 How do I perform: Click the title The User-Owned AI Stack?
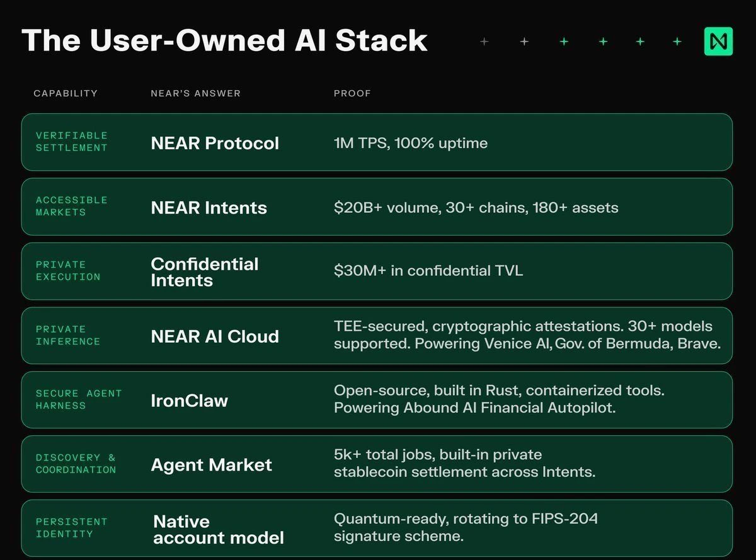225,40
